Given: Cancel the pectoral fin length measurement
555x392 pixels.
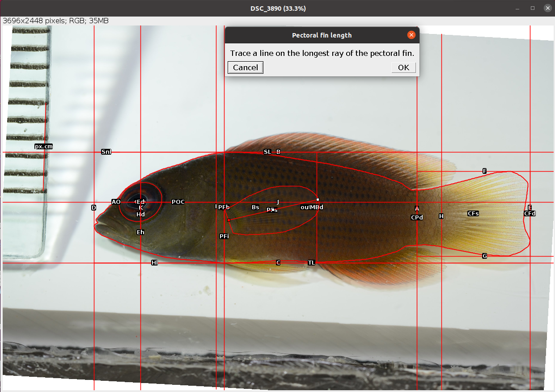Looking at the screenshot, I should [245, 67].
